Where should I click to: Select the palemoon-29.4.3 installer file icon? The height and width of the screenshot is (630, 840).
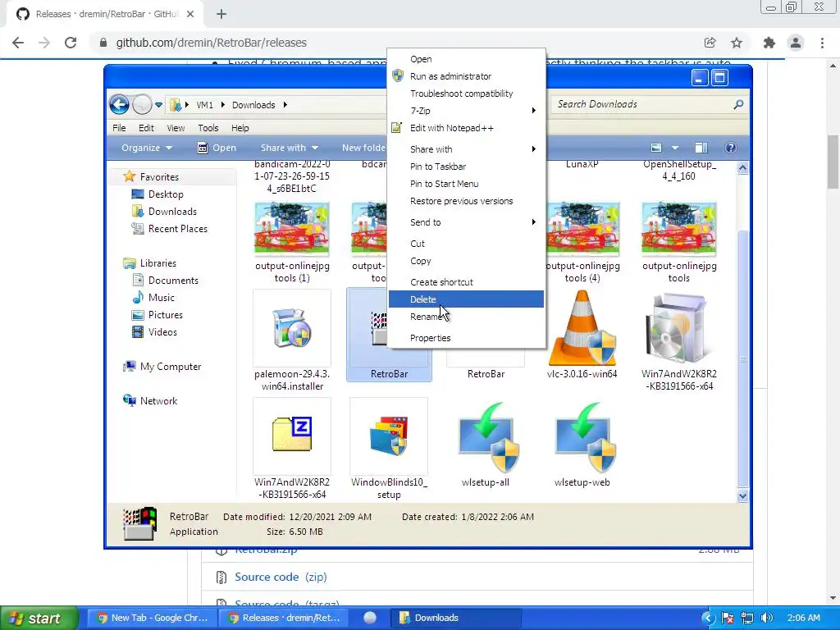(x=292, y=328)
